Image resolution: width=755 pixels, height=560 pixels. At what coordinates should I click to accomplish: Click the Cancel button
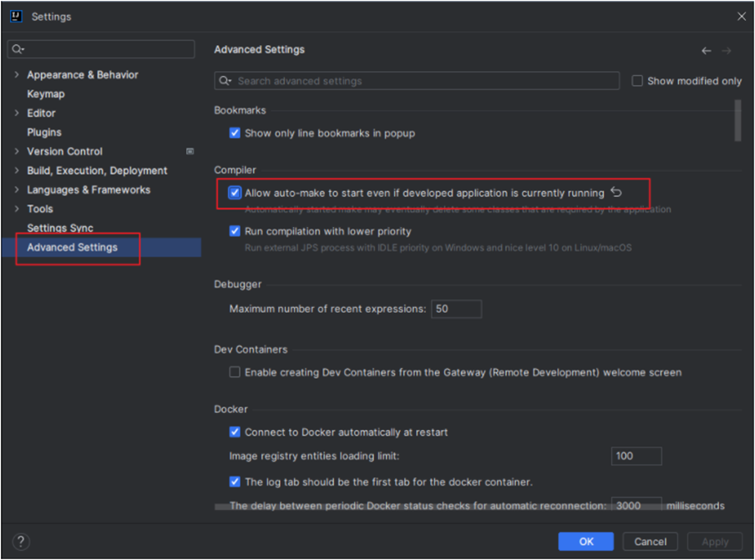650,542
